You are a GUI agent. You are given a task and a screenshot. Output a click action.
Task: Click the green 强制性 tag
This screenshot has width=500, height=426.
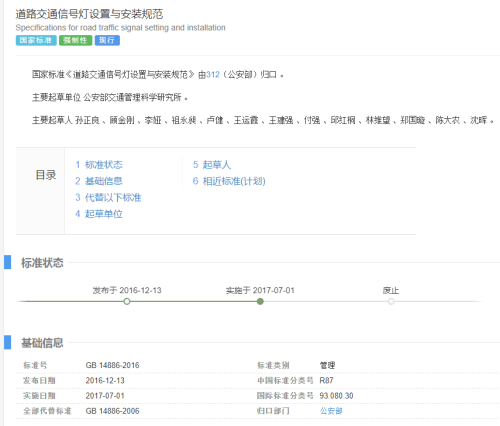click(x=76, y=40)
